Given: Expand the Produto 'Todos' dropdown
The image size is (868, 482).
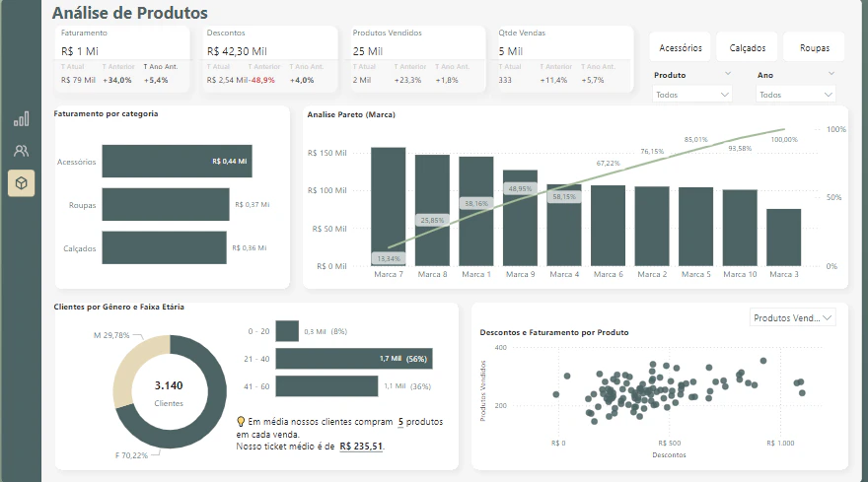Looking at the screenshot, I should point(692,95).
